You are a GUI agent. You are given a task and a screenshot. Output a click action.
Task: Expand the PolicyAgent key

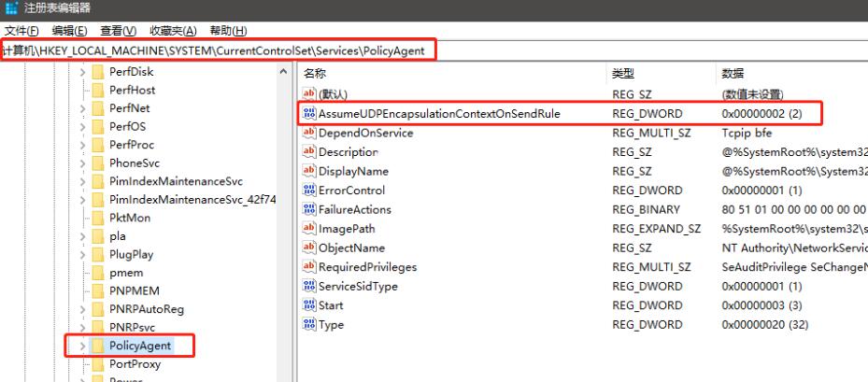[x=82, y=346]
